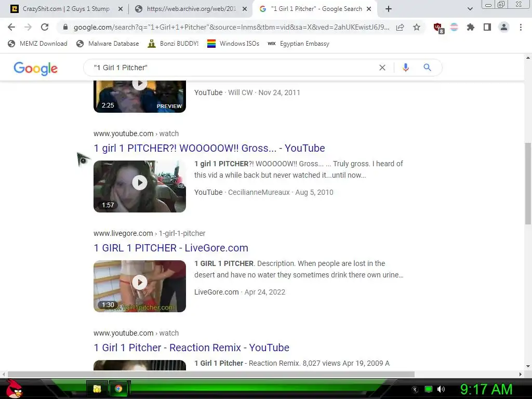The width and height of the screenshot is (532, 399).
Task: Open the volume speaker tray icon
Action: click(441, 389)
